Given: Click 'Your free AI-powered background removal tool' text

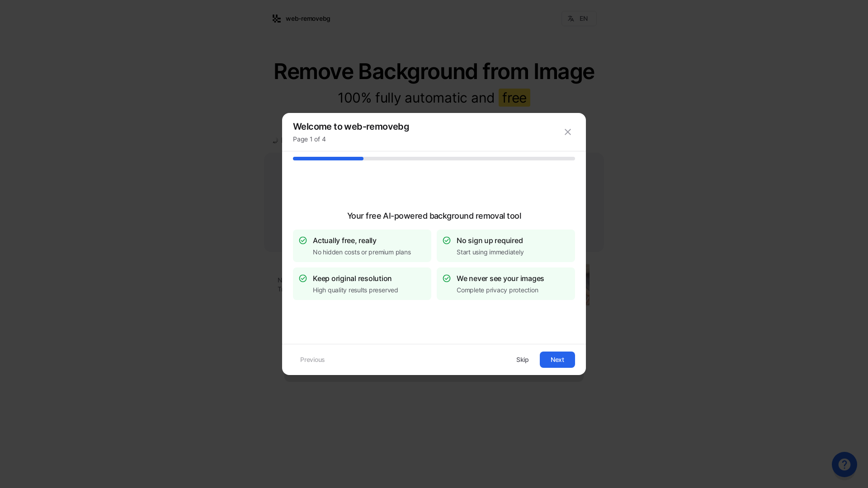Looking at the screenshot, I should (x=434, y=216).
